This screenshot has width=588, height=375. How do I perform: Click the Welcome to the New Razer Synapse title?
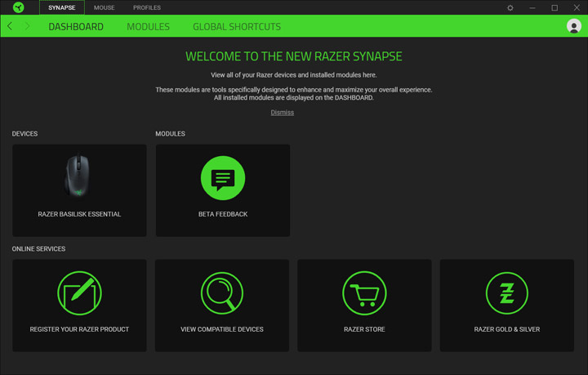point(294,56)
